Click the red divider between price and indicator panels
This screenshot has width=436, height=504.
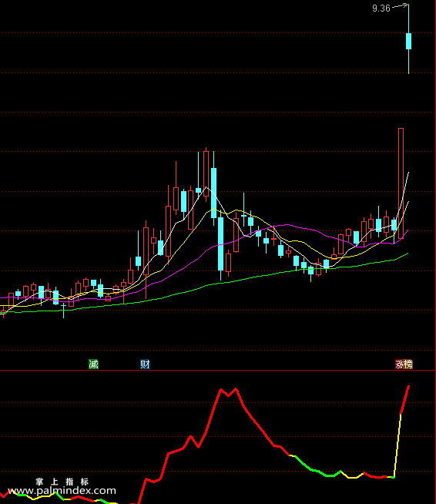[218, 371]
